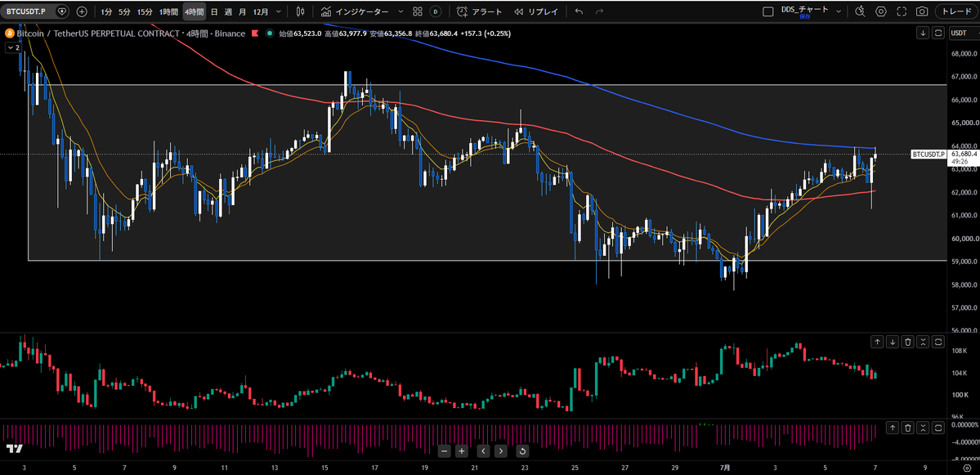Screen dimensions: 980x475
Task: Collapse the bottom percentage pane
Action: [923, 428]
